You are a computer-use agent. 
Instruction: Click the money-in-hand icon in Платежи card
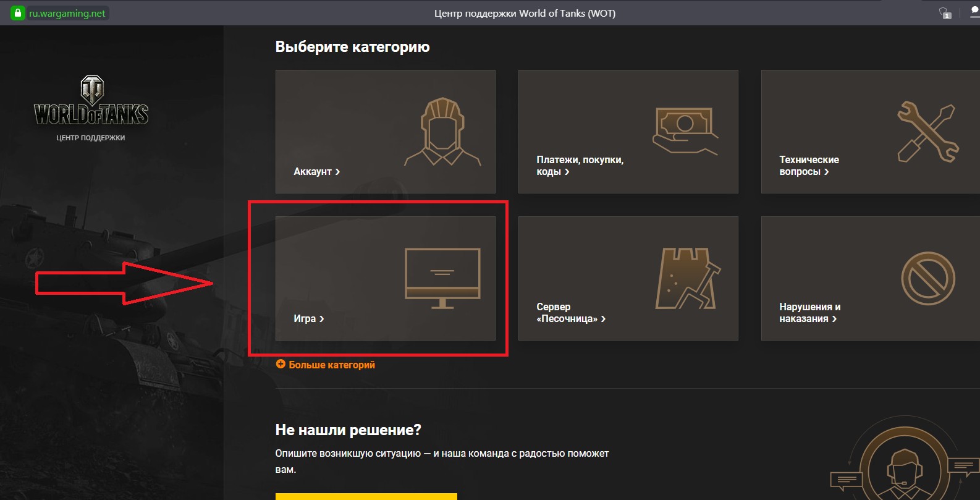(x=685, y=131)
